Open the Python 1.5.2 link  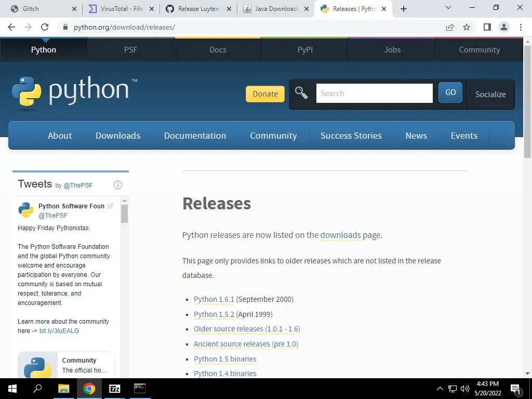pyautogui.click(x=214, y=314)
